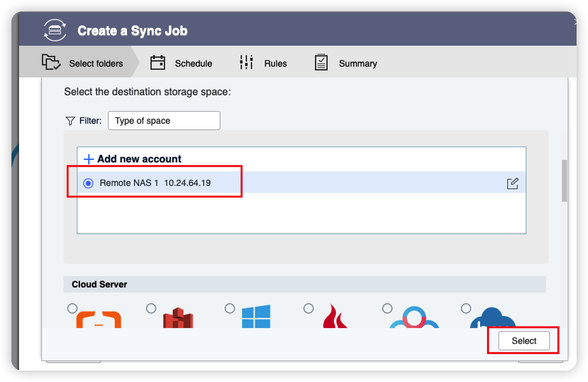Click the Select button
The height and width of the screenshot is (382, 588).
coord(524,341)
